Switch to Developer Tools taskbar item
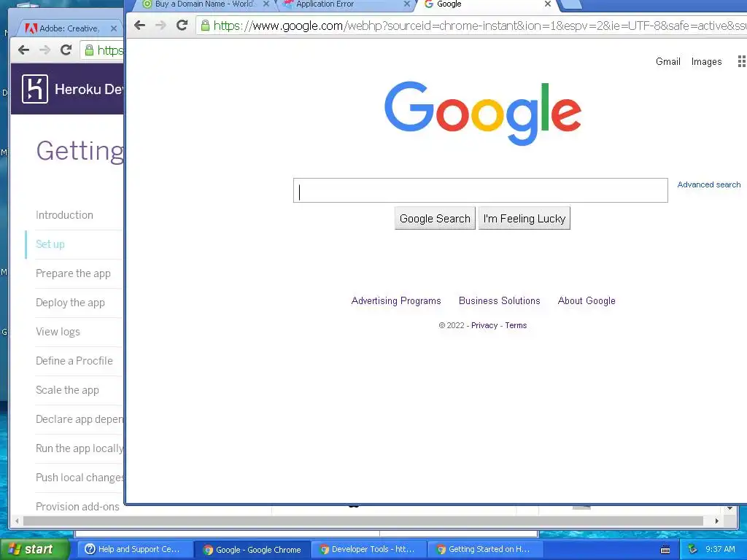 pos(368,549)
